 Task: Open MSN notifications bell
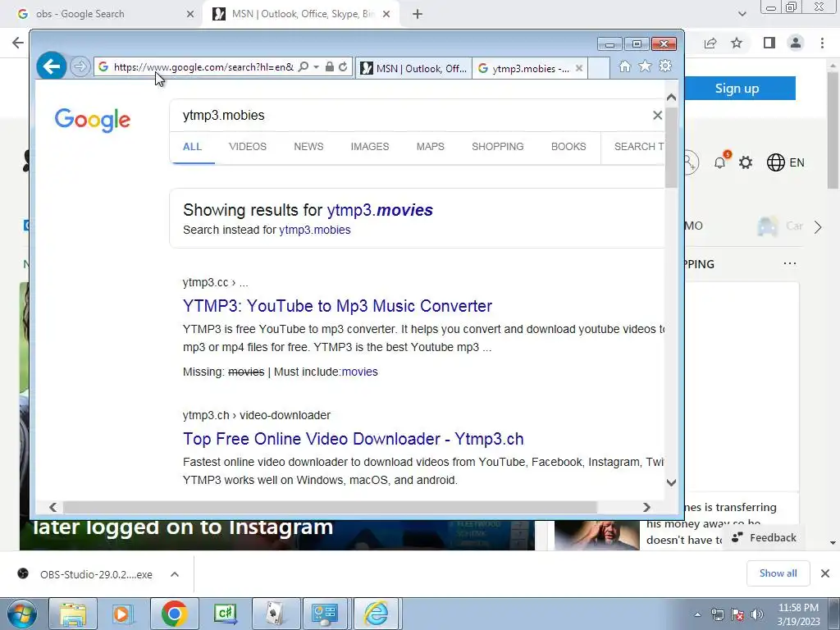pyautogui.click(x=720, y=162)
